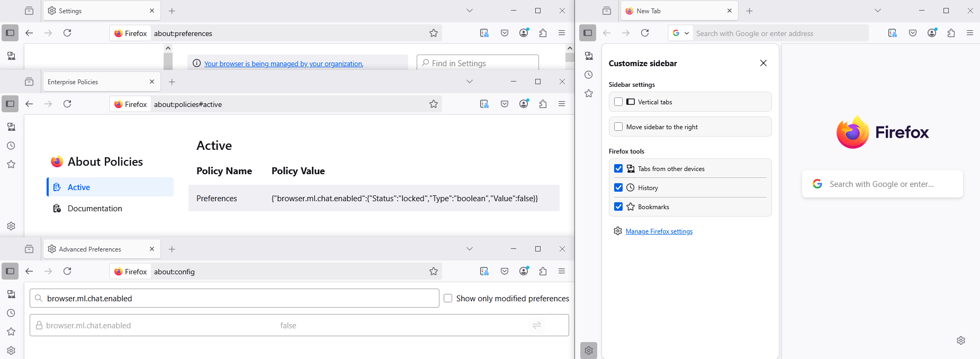Open Bookmarks sidebar in Advanced Preferences window
The image size is (980, 359).
click(11, 332)
